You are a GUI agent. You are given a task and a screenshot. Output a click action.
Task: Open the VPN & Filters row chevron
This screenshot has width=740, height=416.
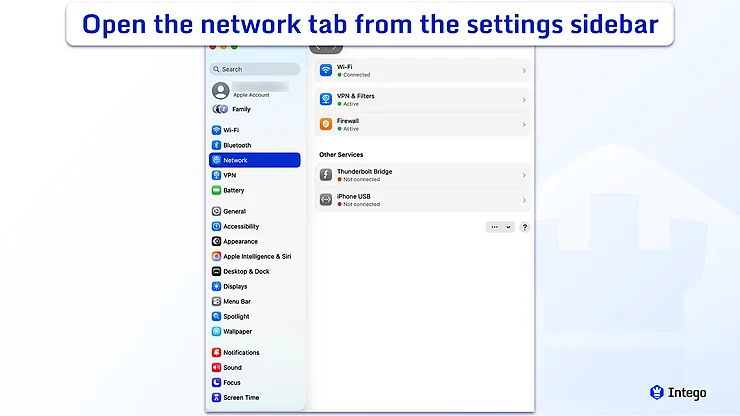click(524, 100)
